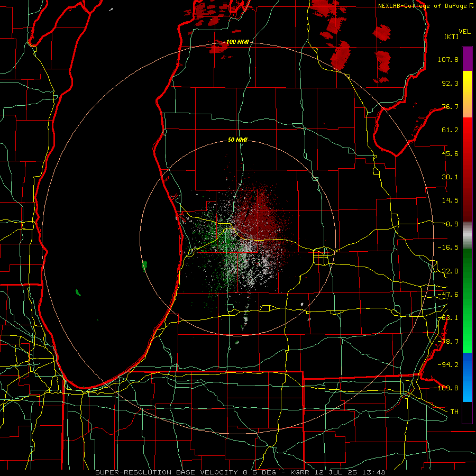Click the 50 NMI range ring label
Image resolution: width=476 pixels, height=476 pixels.
237,140
